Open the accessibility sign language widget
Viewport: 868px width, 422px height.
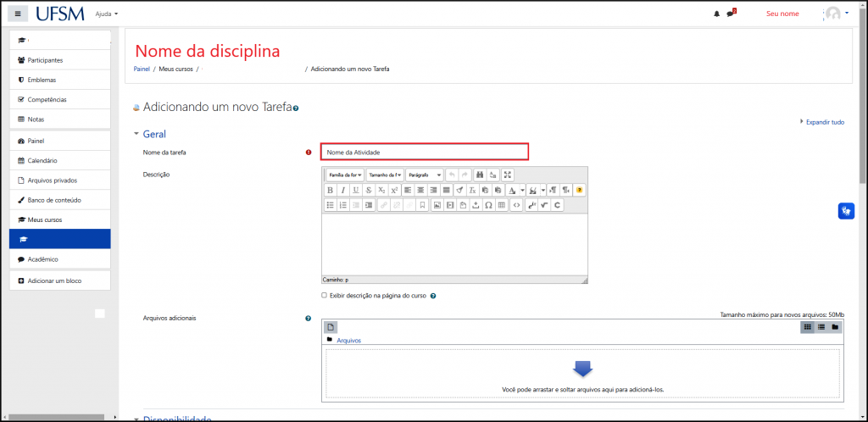[845, 211]
